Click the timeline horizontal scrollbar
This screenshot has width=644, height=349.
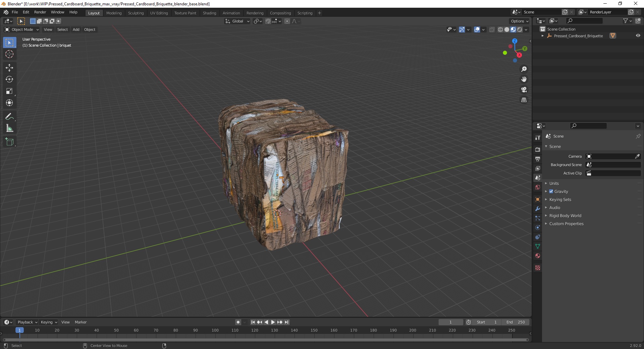[x=265, y=340]
